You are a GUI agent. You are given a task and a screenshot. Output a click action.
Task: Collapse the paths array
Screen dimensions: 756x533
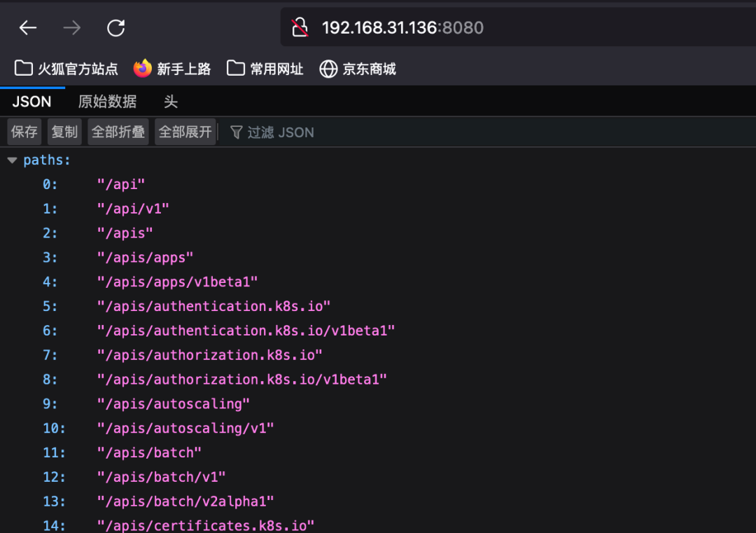pyautogui.click(x=13, y=160)
